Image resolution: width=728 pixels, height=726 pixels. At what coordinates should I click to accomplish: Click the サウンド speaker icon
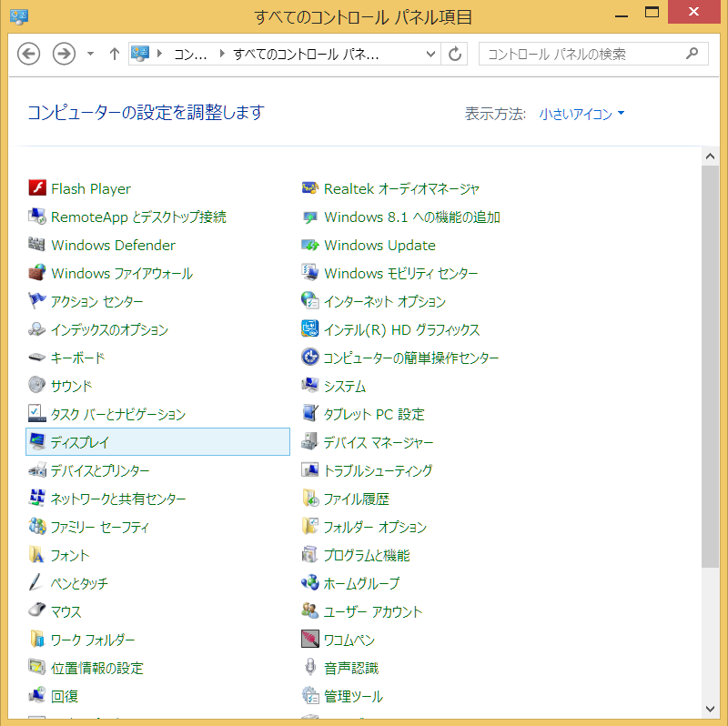point(37,385)
